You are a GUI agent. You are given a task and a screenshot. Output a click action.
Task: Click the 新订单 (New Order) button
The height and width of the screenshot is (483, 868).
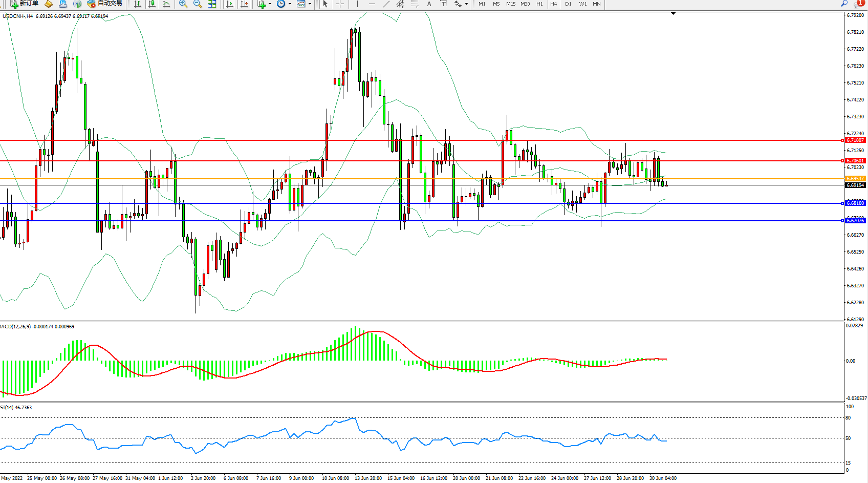pyautogui.click(x=24, y=4)
